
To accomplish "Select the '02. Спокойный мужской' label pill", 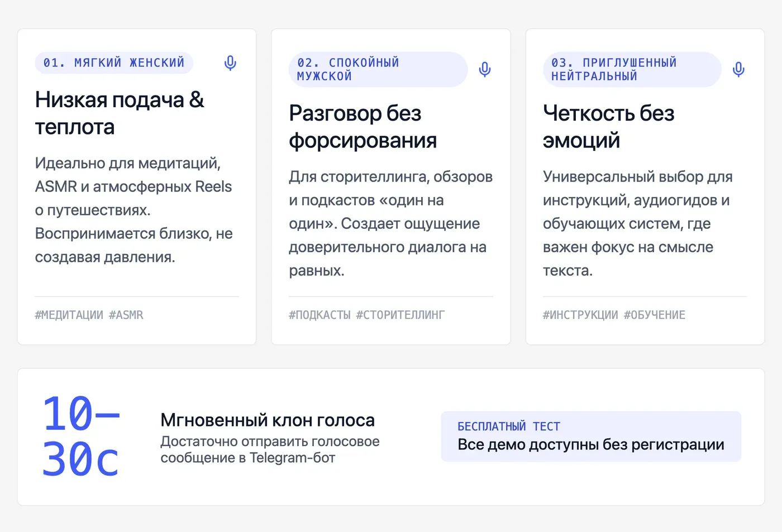I will pos(378,69).
